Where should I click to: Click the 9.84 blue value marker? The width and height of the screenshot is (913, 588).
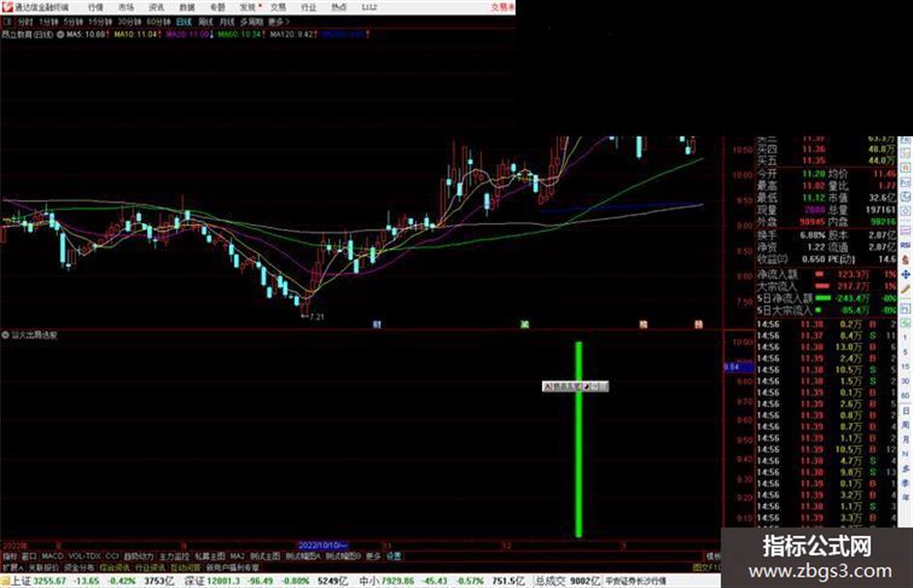coord(738,367)
